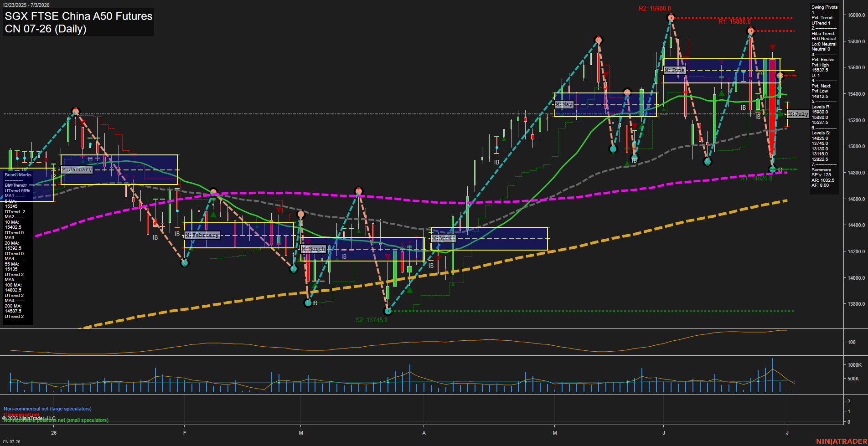The width and height of the screenshot is (868, 446).
Task: Click the S2: 13745.0 support label
Action: [372, 320]
